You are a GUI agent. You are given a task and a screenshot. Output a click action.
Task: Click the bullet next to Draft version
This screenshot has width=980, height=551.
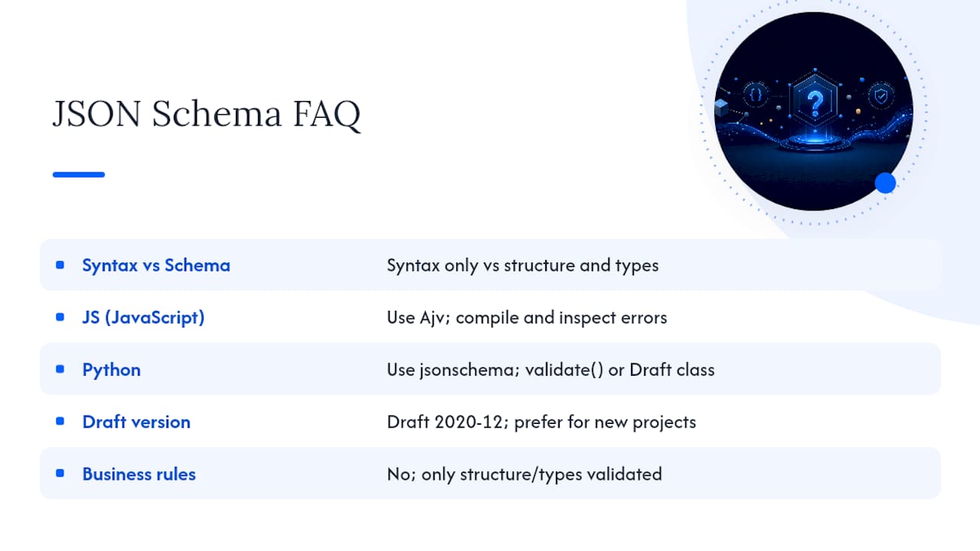tap(60, 421)
